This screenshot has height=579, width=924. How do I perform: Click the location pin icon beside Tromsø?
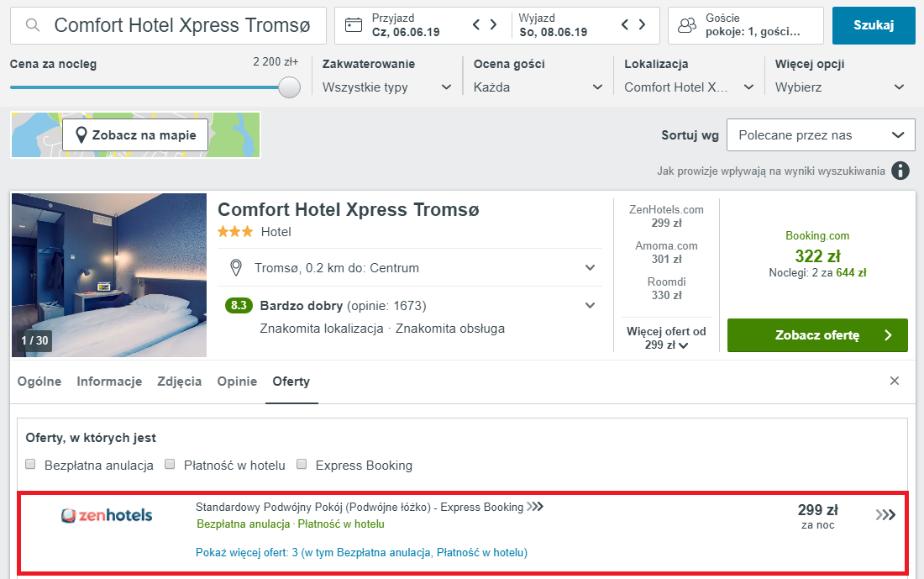(x=236, y=268)
